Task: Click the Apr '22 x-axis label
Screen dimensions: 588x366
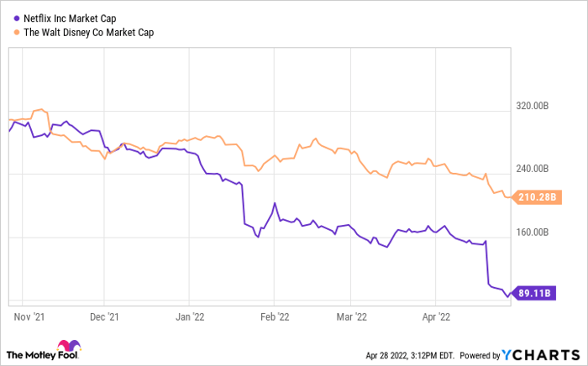Action: tap(436, 316)
